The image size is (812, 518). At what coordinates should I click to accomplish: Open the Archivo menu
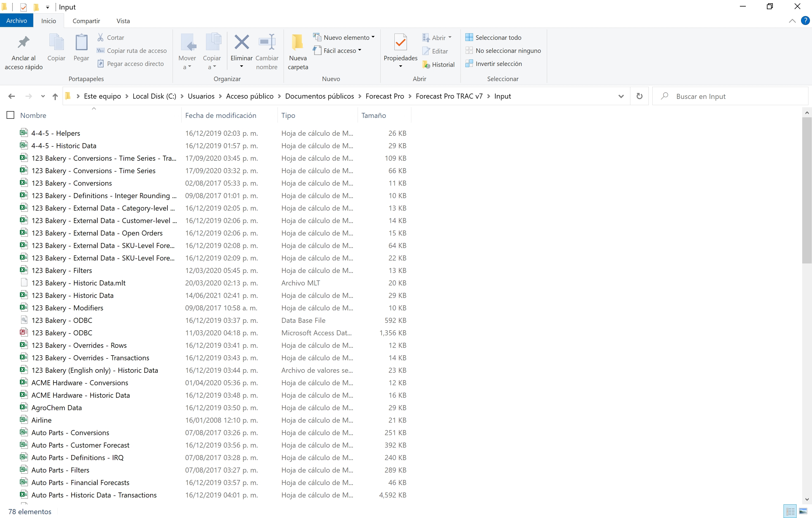[16, 20]
